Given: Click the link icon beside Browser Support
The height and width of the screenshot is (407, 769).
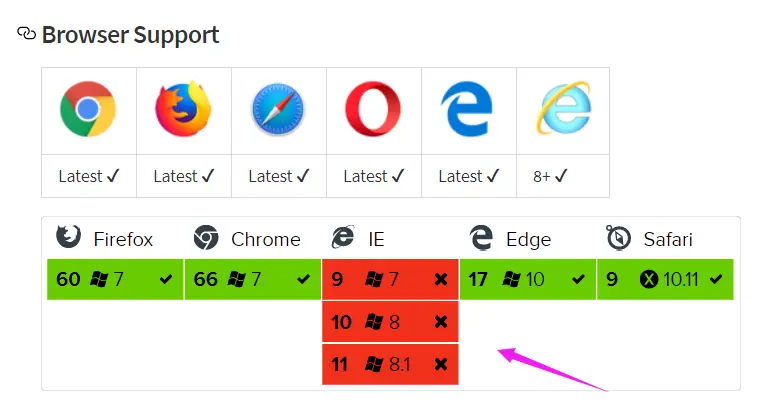Looking at the screenshot, I should [x=27, y=34].
